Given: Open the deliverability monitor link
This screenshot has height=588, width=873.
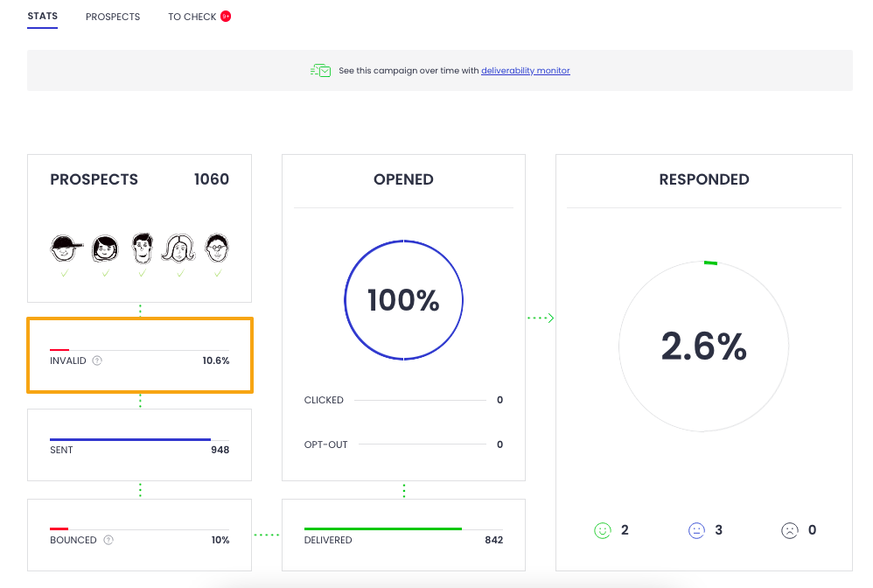Looking at the screenshot, I should point(525,71).
